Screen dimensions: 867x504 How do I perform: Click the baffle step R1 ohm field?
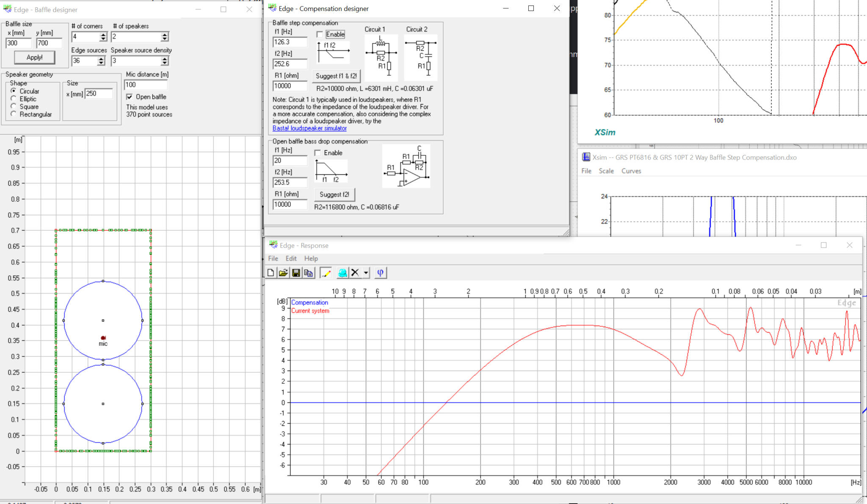290,86
